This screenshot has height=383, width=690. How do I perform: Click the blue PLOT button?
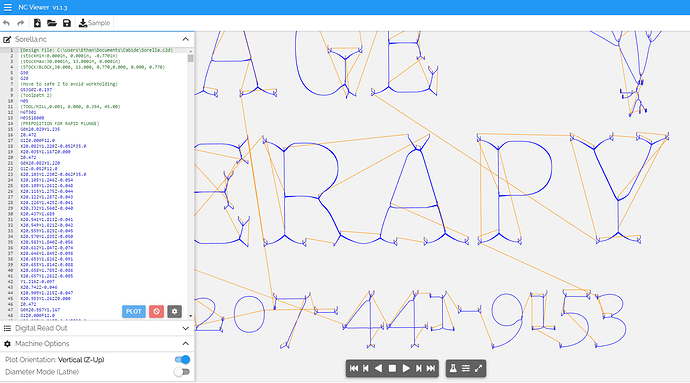[134, 311]
